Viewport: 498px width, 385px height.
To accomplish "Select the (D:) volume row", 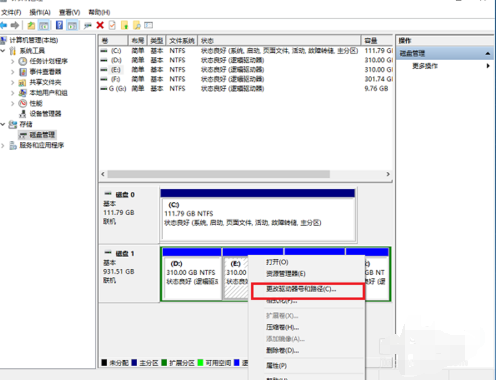I will 246,60.
